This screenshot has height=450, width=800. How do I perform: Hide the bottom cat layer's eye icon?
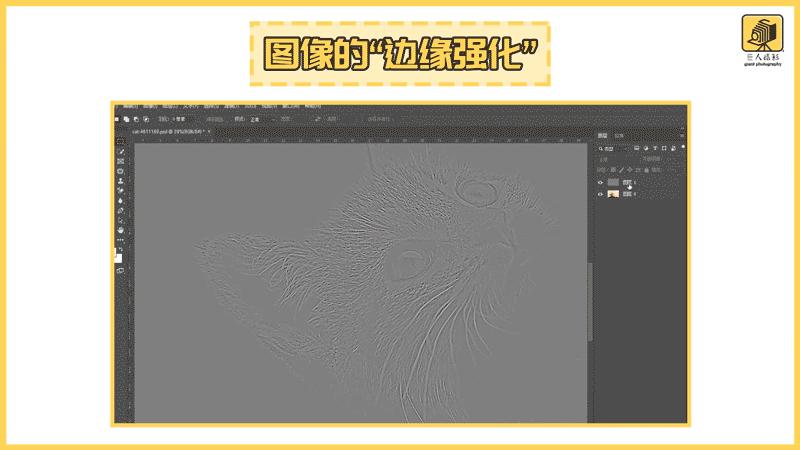[x=601, y=194]
